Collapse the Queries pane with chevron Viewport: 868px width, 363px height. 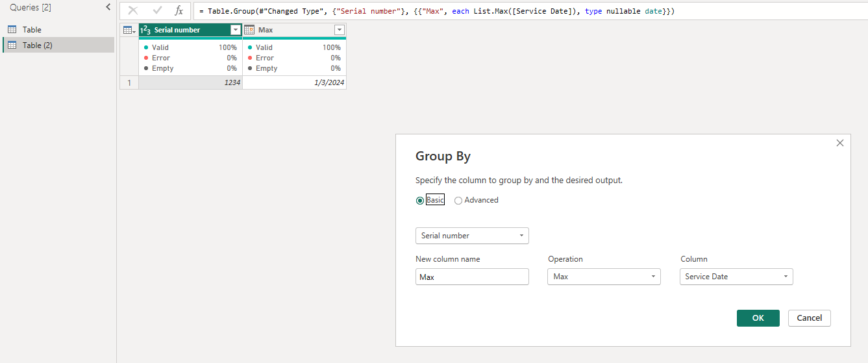click(x=108, y=7)
